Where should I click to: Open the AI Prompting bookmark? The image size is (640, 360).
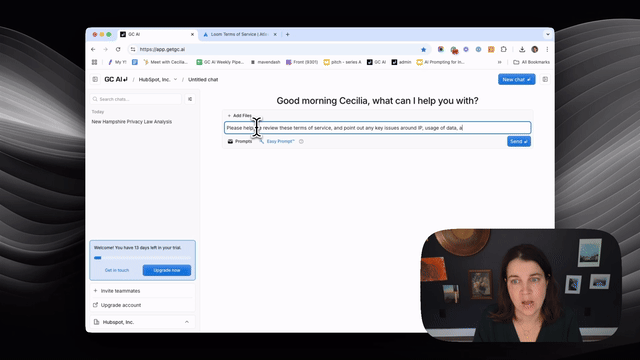[440, 62]
